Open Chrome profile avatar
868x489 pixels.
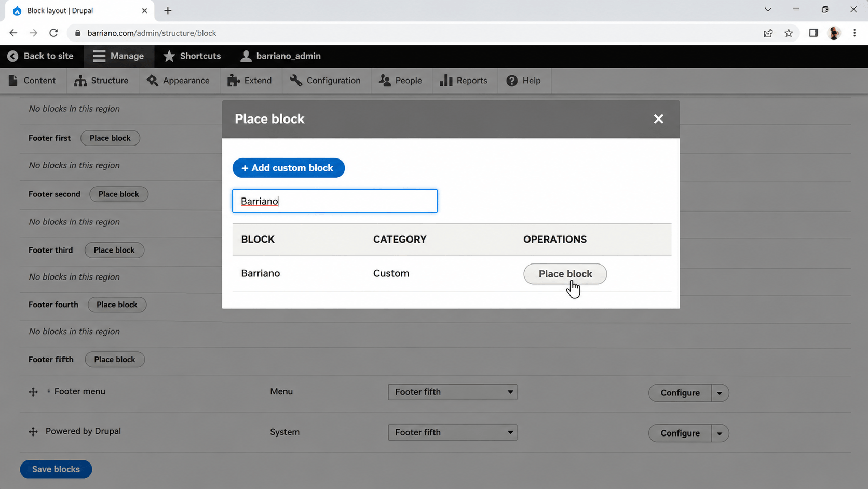pos(834,33)
